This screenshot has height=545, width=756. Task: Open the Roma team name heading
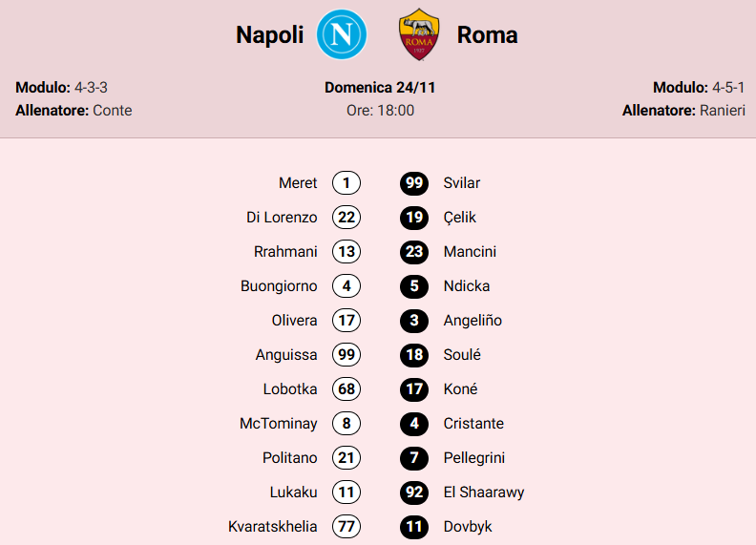tap(488, 35)
